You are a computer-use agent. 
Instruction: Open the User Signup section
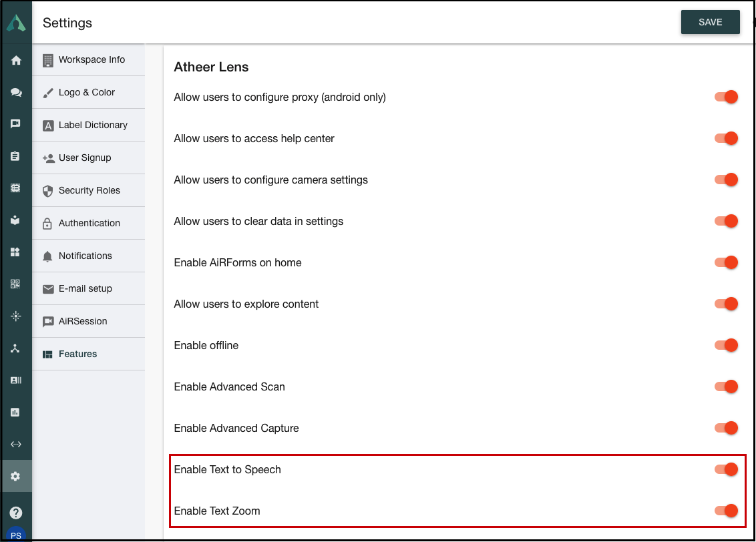point(88,158)
